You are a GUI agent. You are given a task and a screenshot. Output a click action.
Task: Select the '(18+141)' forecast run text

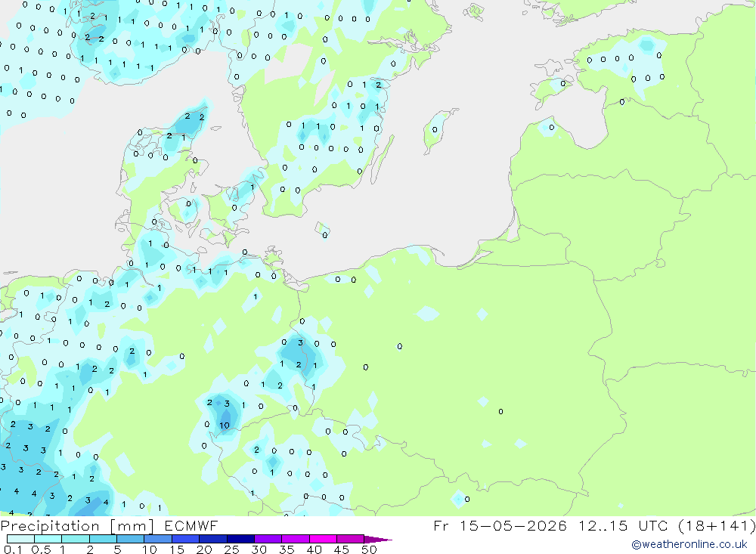click(x=717, y=525)
